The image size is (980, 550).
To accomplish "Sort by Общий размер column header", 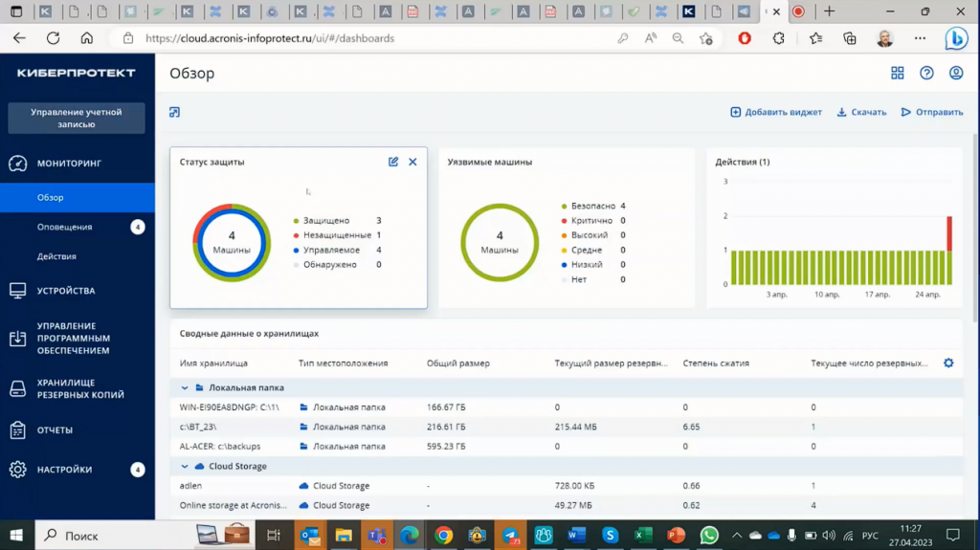I will [458, 363].
